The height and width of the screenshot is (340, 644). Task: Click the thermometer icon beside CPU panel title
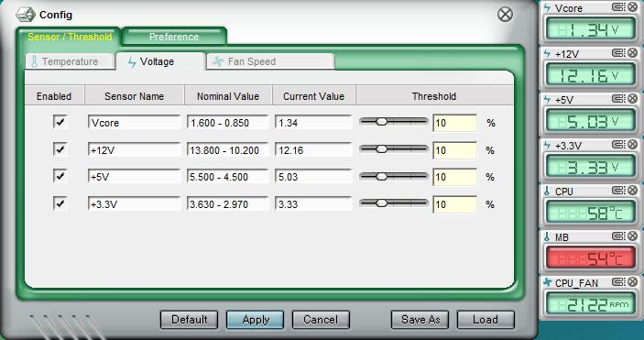(547, 192)
